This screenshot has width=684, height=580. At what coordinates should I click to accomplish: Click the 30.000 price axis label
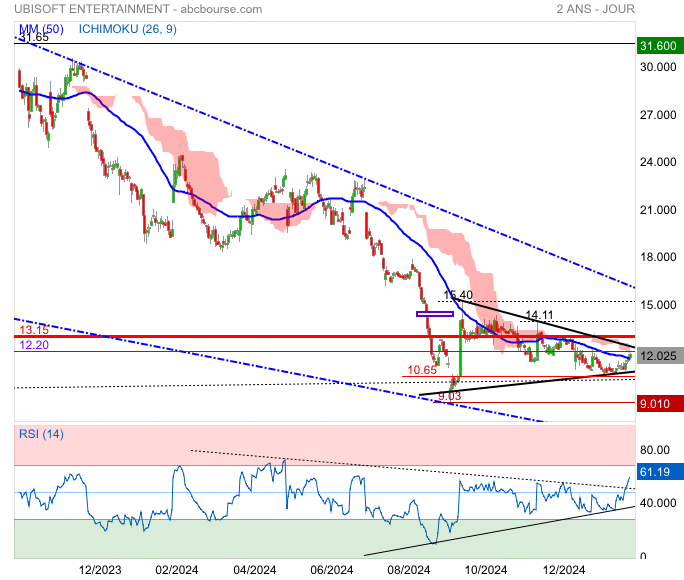[658, 67]
